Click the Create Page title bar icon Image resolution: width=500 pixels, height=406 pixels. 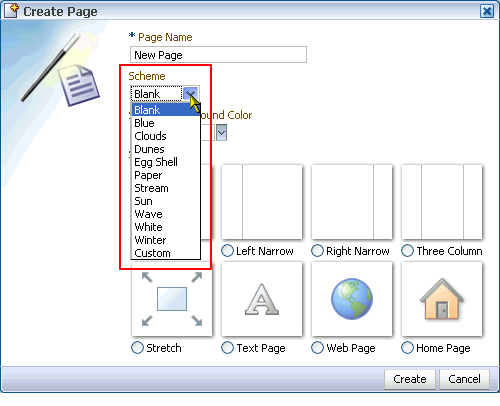pyautogui.click(x=11, y=11)
